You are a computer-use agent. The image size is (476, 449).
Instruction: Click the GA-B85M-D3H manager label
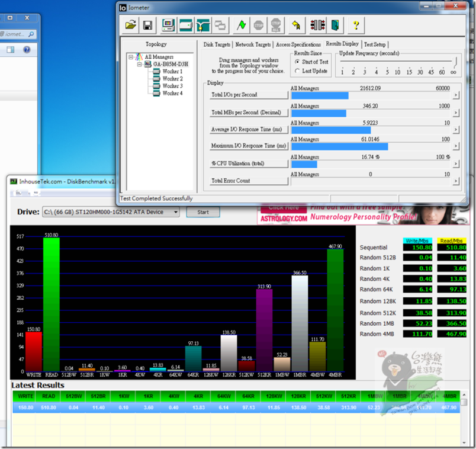click(171, 64)
